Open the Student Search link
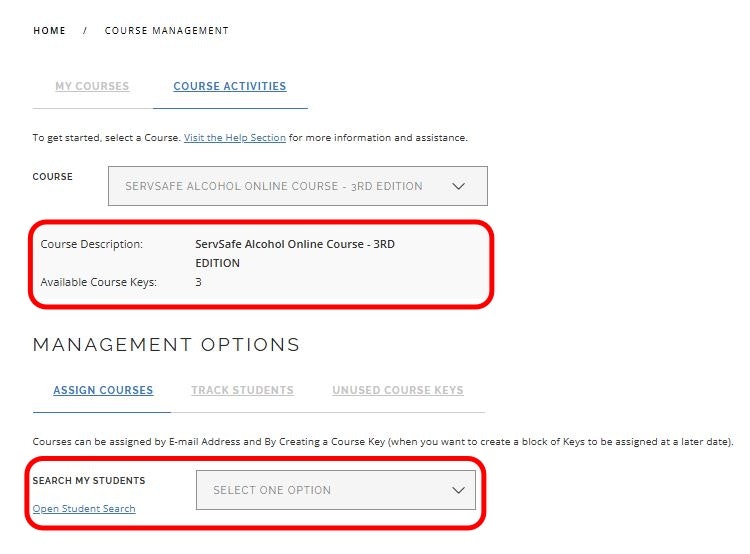 click(84, 509)
